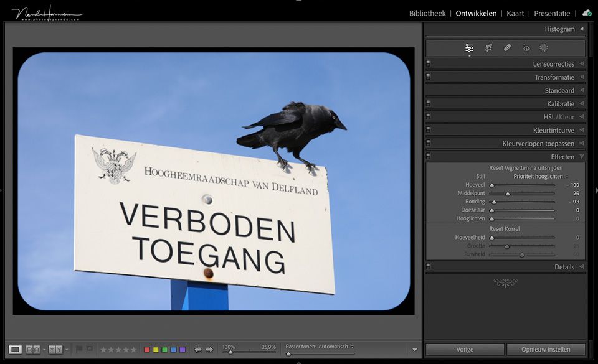Set rating to five stars

pyautogui.click(x=133, y=350)
